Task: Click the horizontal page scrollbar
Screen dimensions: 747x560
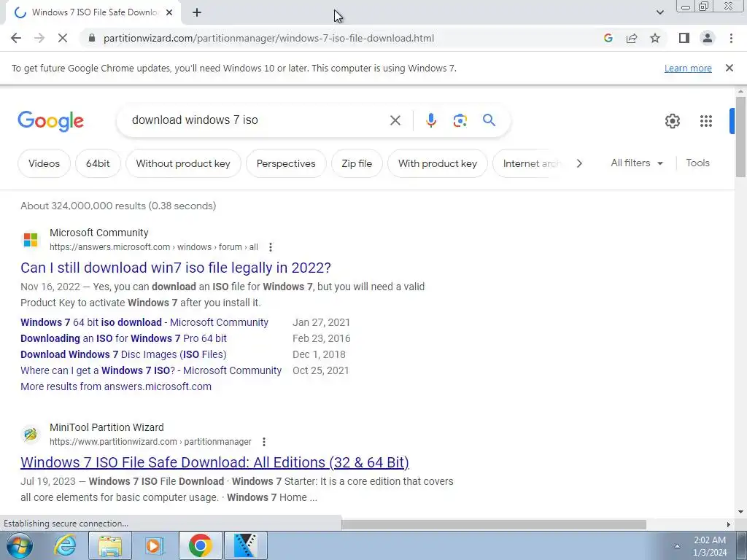Action: [494, 524]
